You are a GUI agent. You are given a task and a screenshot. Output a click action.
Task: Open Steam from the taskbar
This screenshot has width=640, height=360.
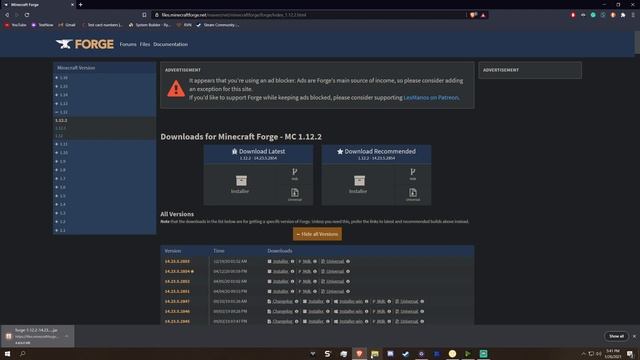pos(405,353)
